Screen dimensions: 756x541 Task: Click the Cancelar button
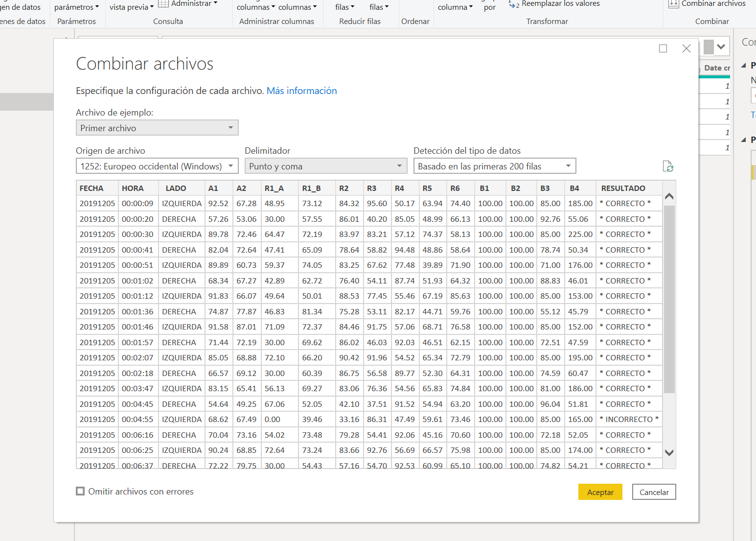(654, 492)
